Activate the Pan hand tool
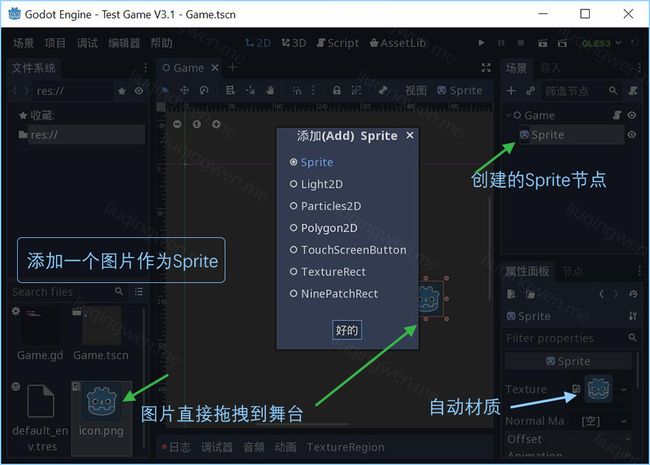Viewport: 650px width, 465px height. pos(269,90)
